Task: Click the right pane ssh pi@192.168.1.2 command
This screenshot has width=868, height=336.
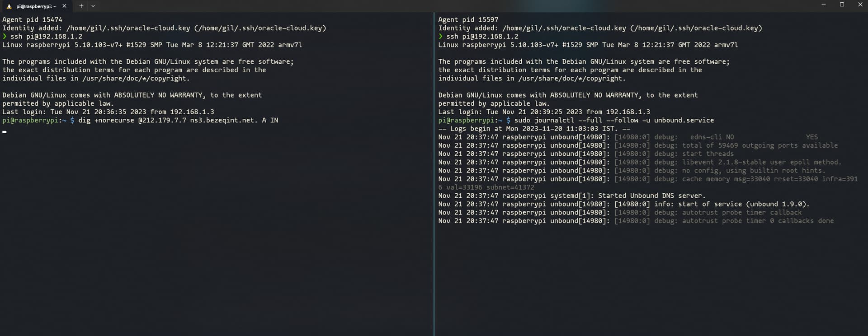Action: click(x=482, y=37)
